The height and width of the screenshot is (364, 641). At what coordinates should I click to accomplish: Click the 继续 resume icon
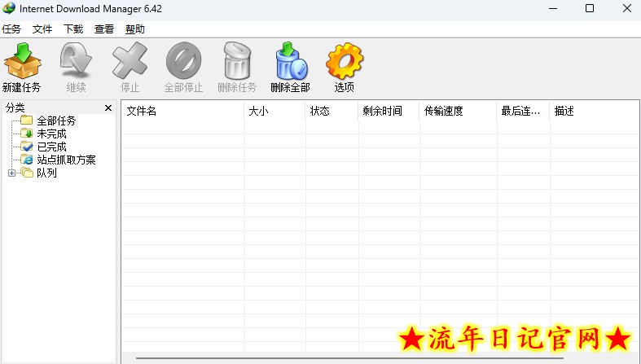click(76, 61)
